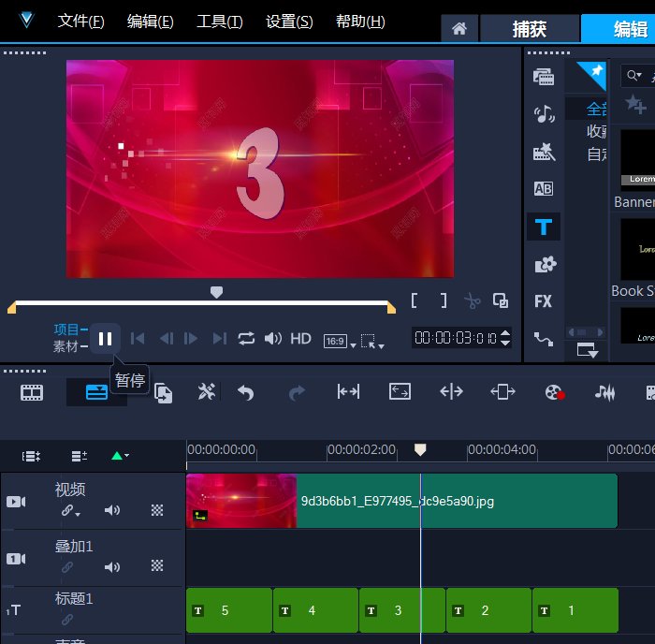This screenshot has height=644, width=655.
Task: Open the Title (T) library
Action: pos(543,227)
